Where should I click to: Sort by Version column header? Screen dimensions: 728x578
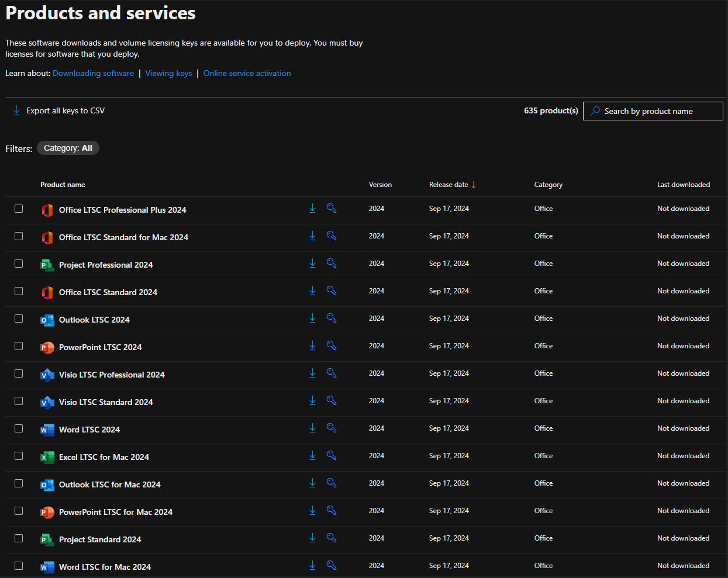380,185
